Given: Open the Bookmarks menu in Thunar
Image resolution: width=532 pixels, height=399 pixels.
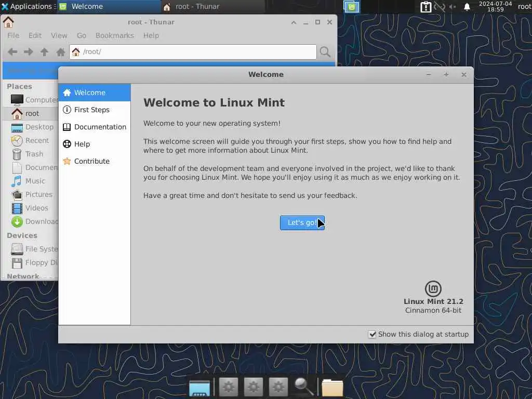Looking at the screenshot, I should click(115, 35).
